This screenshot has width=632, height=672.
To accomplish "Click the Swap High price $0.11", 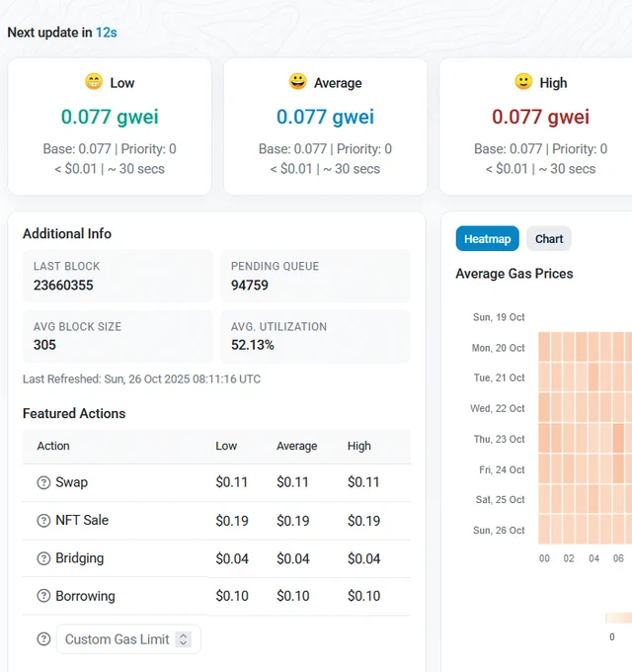I will click(363, 482).
